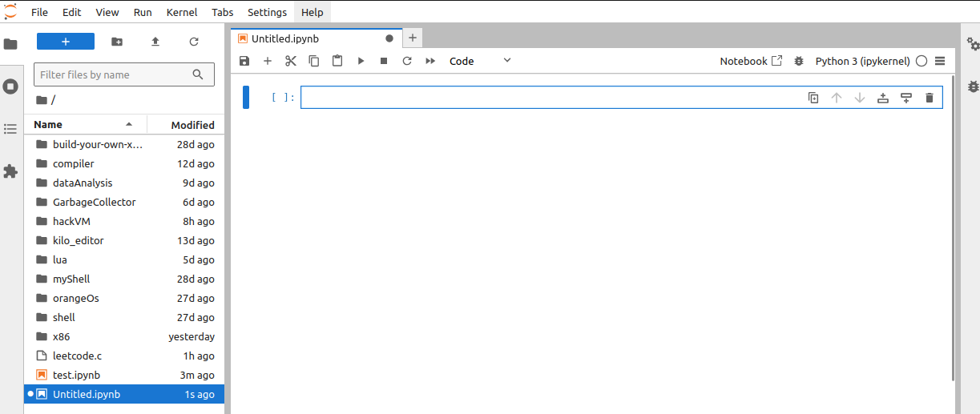This screenshot has width=980, height=414.
Task: Move the cell down arrow
Action: (x=860, y=98)
